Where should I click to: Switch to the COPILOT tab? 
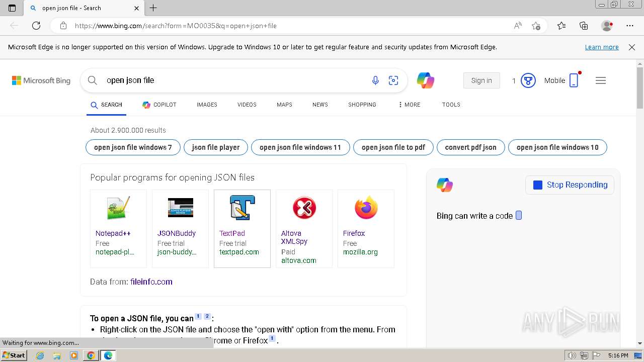[159, 105]
